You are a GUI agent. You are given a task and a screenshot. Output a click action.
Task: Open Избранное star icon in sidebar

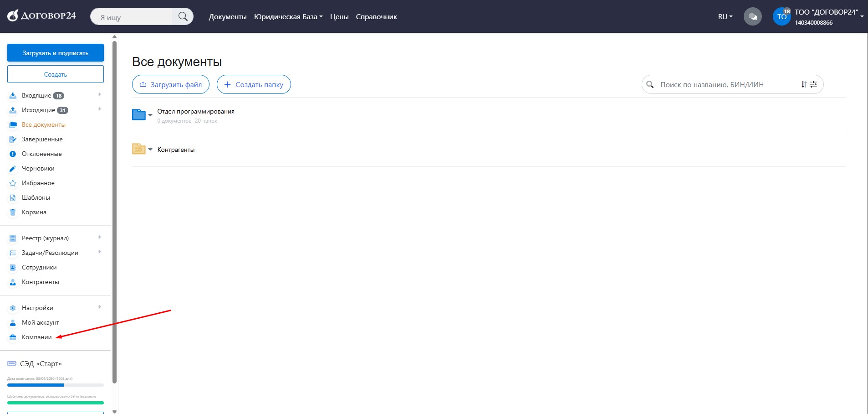pyautogui.click(x=13, y=183)
